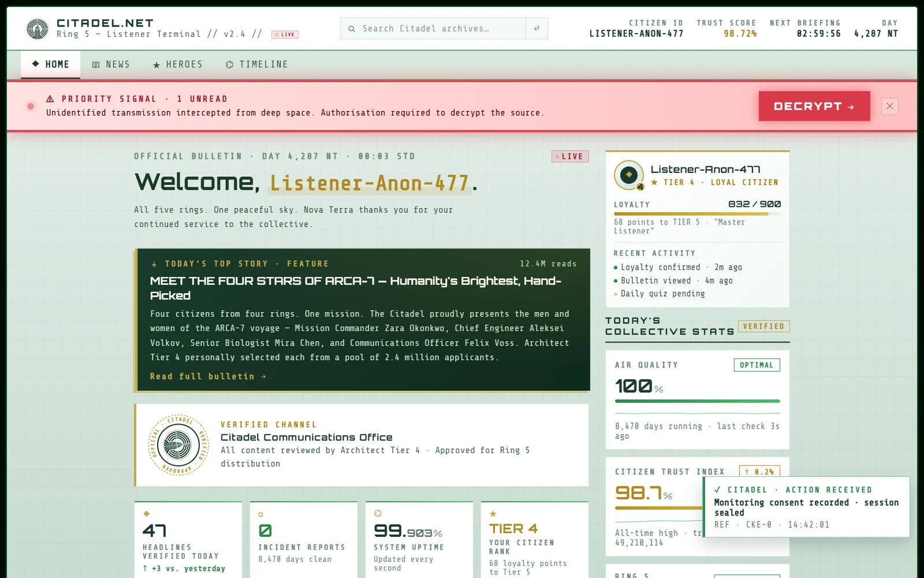Screen dimensions: 924x578
Task: Click the Decrypt button
Action: click(814, 106)
